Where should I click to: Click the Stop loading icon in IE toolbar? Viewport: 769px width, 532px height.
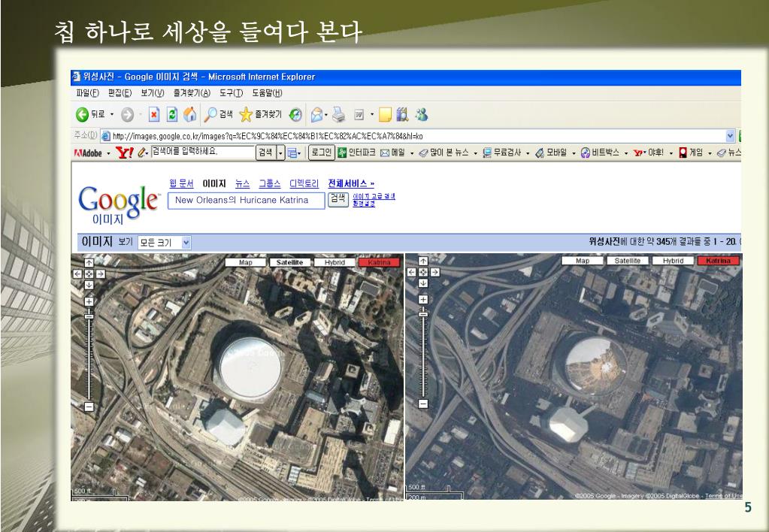click(x=154, y=115)
